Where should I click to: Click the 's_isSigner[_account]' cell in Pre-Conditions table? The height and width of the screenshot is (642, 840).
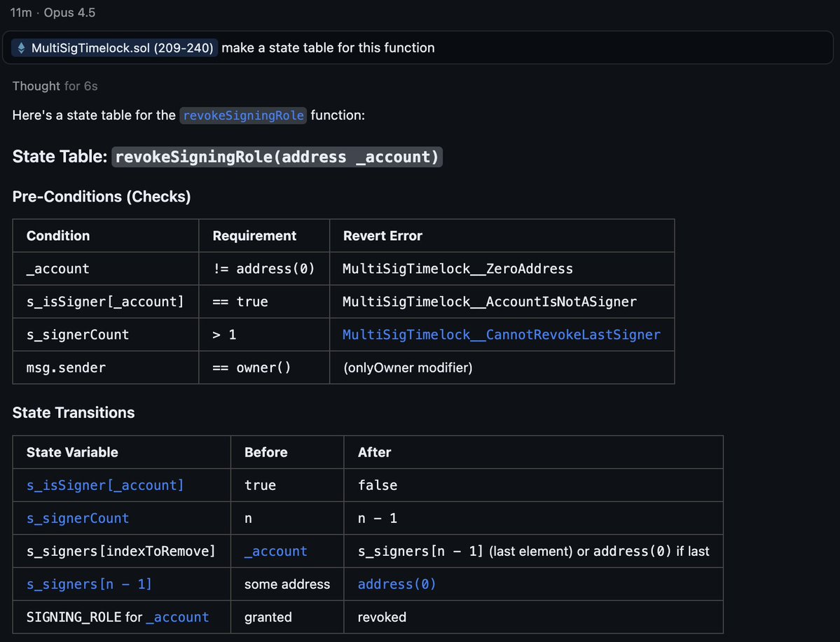point(105,302)
